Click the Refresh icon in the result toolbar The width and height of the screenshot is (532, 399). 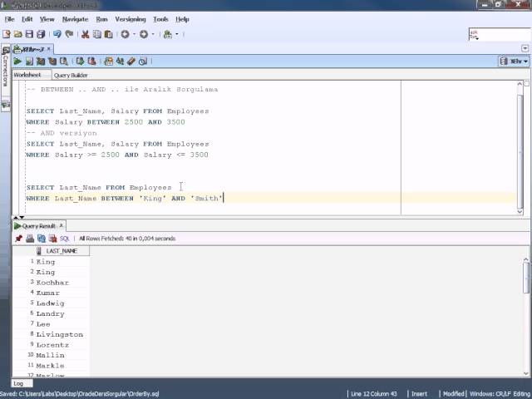point(42,239)
